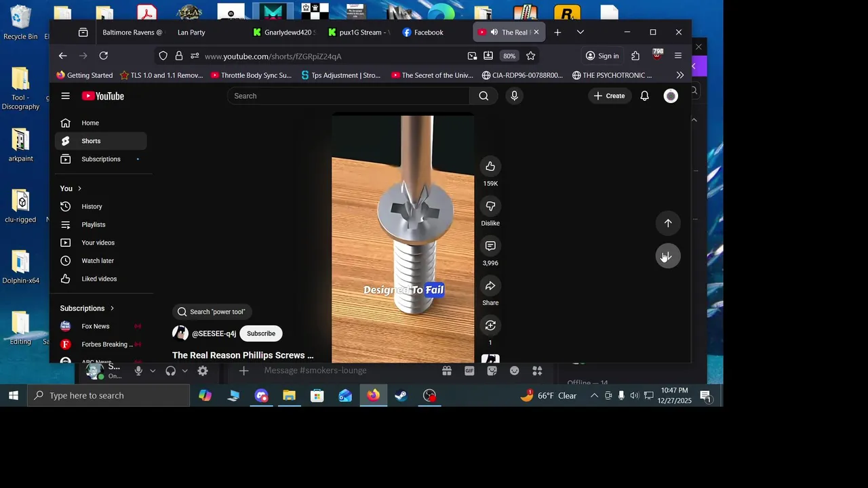The width and height of the screenshot is (868, 488).
Task: Open Subscriptions in YouTube sidebar
Action: tap(101, 159)
